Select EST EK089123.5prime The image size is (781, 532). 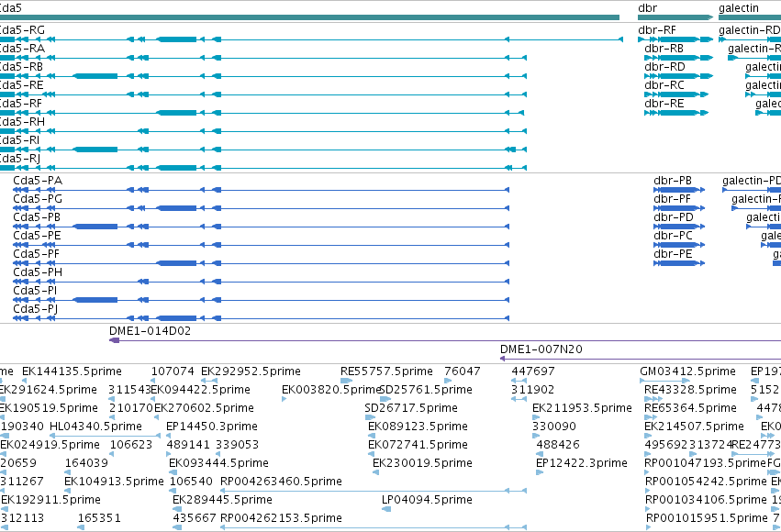[x=418, y=427]
